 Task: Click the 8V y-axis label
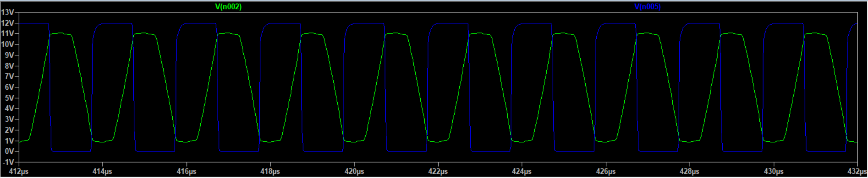coord(10,66)
